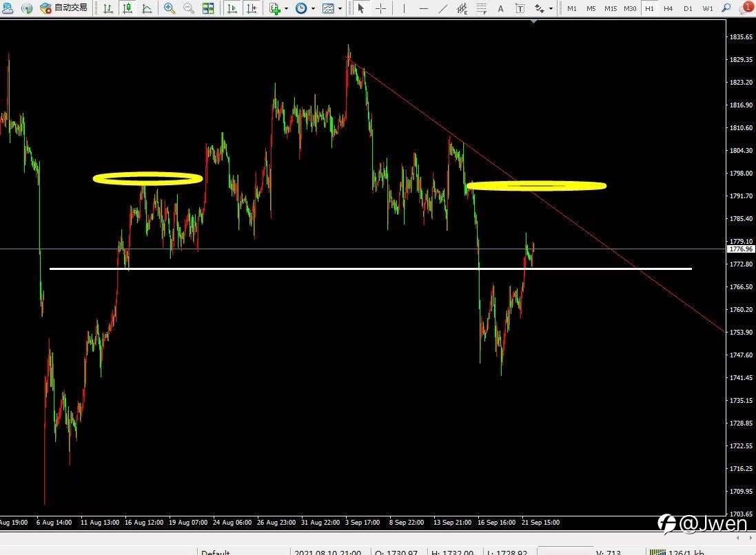756x555 pixels.
Task: Select the text tool A
Action: (500, 8)
